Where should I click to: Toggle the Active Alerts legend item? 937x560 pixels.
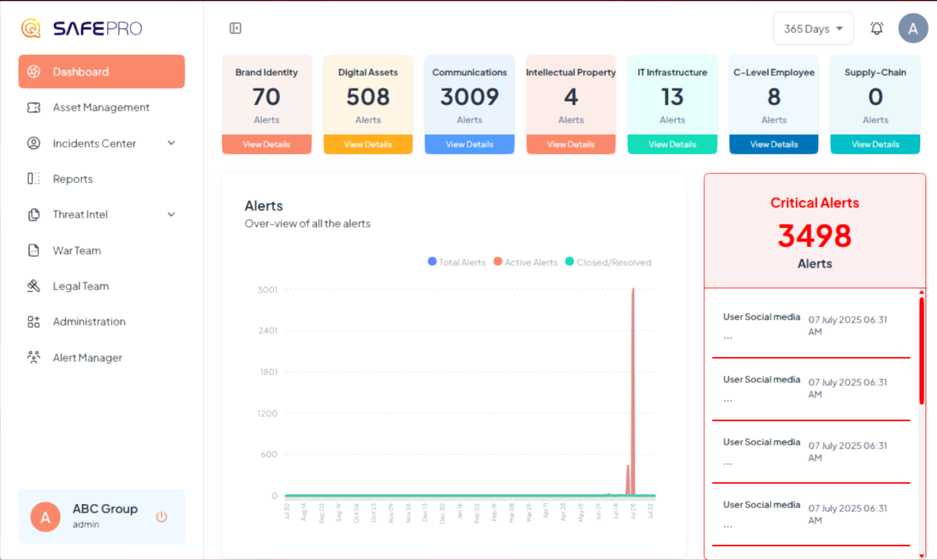click(x=525, y=262)
